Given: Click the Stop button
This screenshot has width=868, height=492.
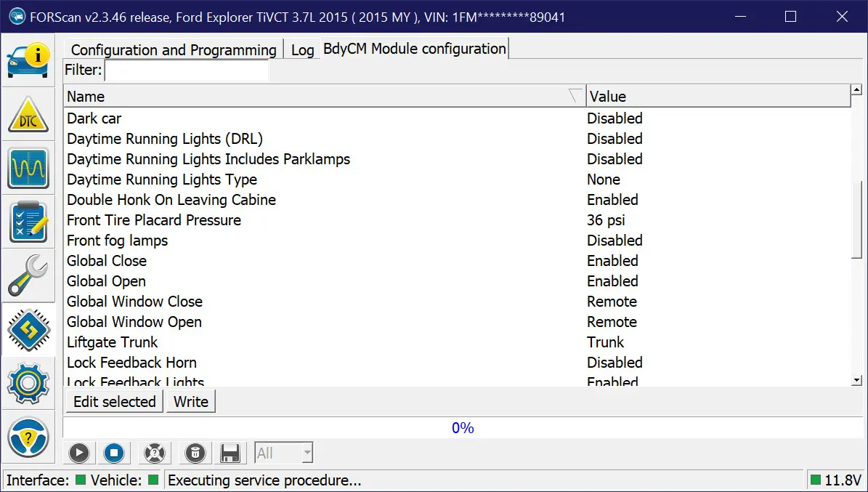Looking at the screenshot, I should tap(114, 453).
